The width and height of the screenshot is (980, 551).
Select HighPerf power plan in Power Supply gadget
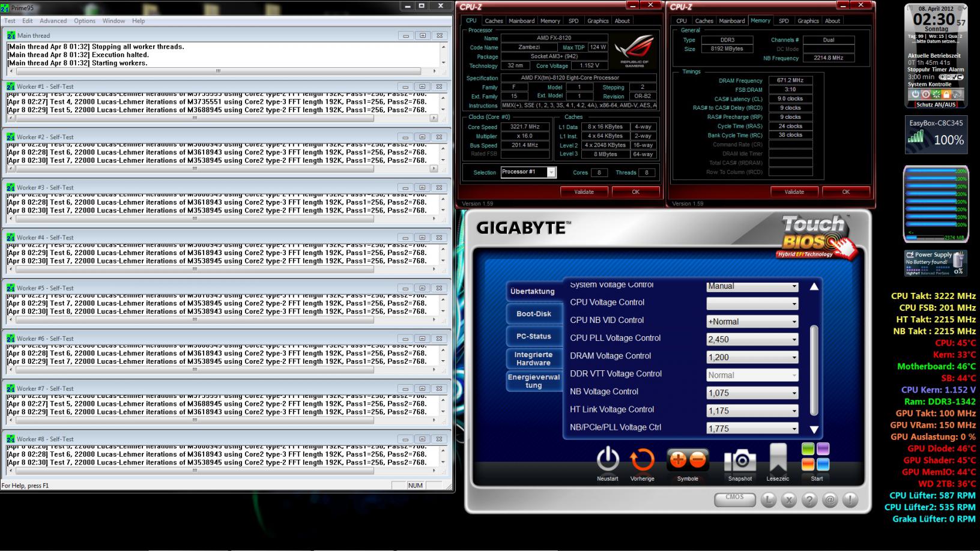(912, 273)
